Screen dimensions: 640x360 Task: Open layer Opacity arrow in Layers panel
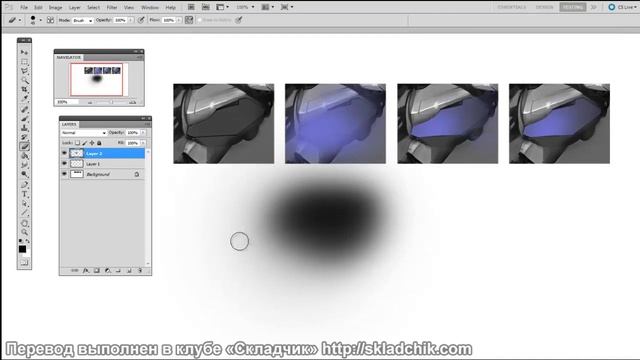(143, 133)
